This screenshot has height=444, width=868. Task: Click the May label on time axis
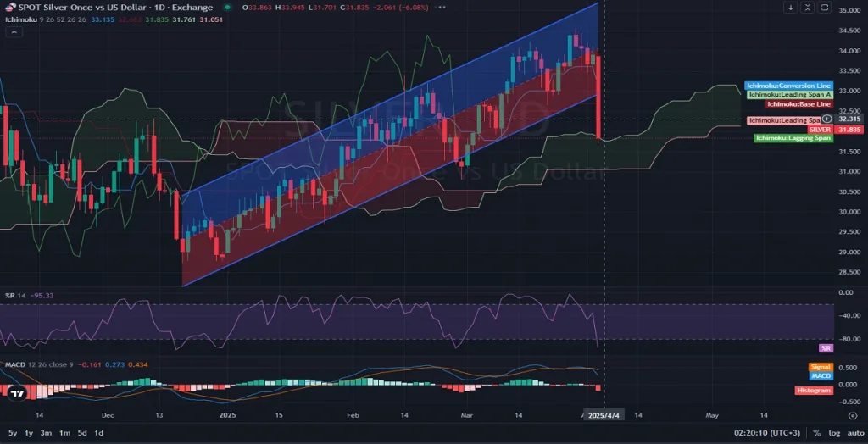[x=712, y=415]
